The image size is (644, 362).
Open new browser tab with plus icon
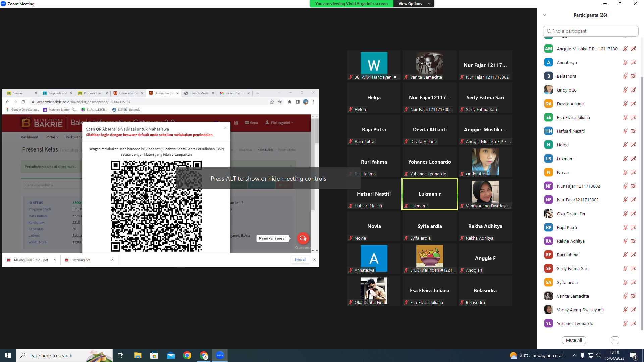pyautogui.click(x=258, y=93)
